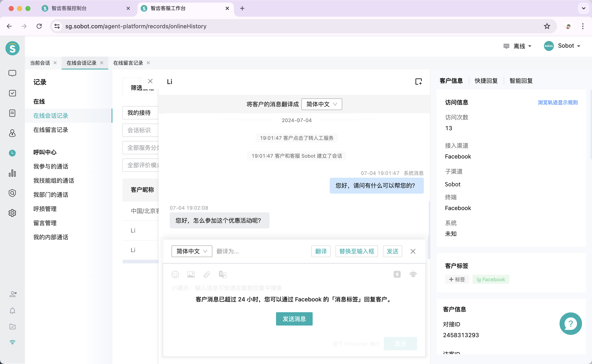Open the settings gear sidebar icon
The height and width of the screenshot is (364, 592).
[x=12, y=213]
